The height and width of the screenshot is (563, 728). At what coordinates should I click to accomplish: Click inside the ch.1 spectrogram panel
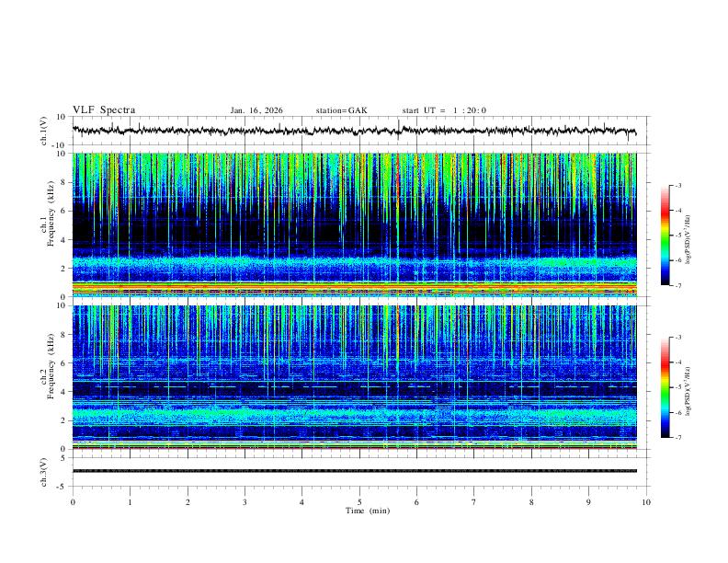pos(354,224)
